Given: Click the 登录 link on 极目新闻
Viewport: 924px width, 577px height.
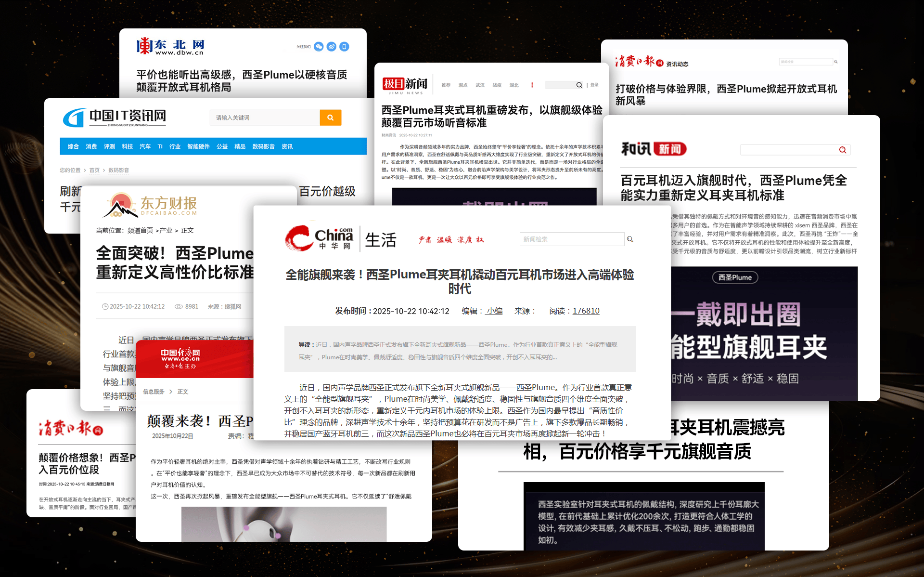Looking at the screenshot, I should click(x=594, y=85).
